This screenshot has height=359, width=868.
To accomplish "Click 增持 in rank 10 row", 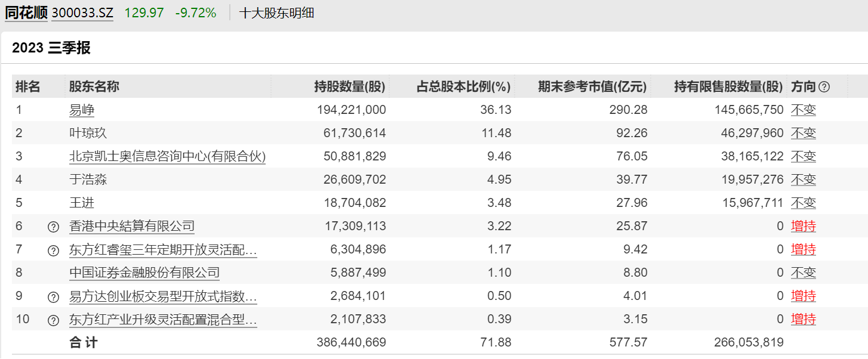I will 803,319.
